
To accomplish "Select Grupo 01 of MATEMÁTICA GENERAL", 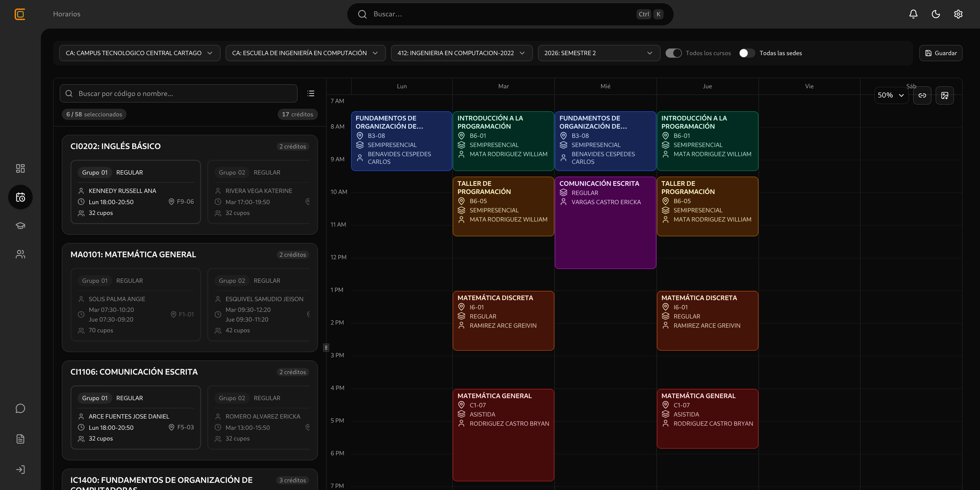I will [x=136, y=304].
